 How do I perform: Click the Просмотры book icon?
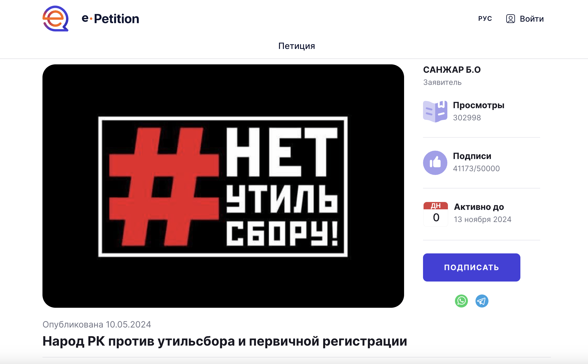pos(435,111)
